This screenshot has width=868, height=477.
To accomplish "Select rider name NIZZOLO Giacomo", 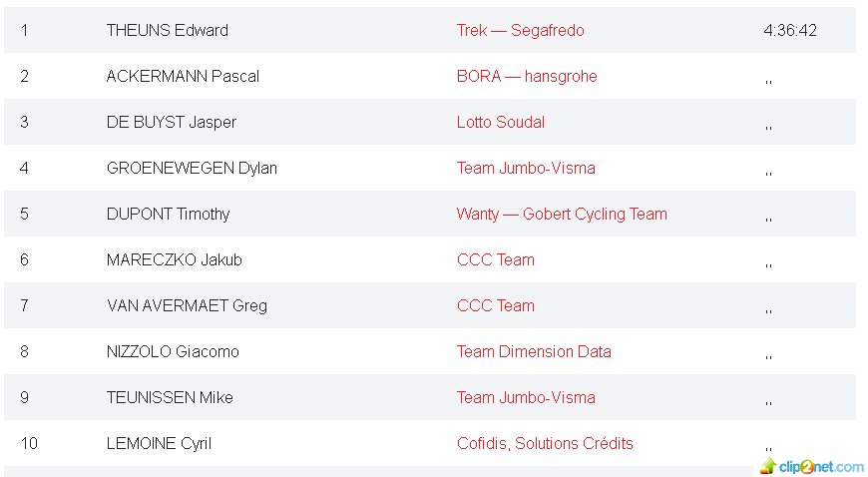I will click(x=173, y=352).
